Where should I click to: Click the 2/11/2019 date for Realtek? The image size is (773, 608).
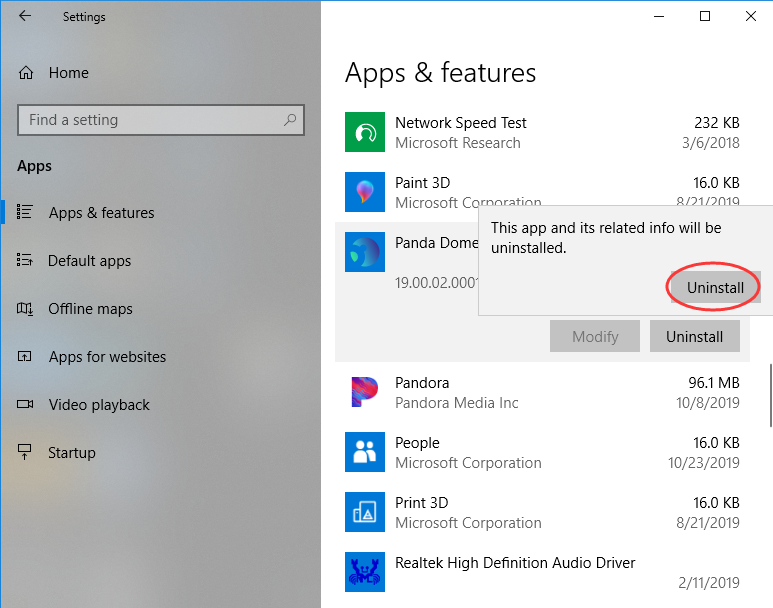[x=708, y=582]
